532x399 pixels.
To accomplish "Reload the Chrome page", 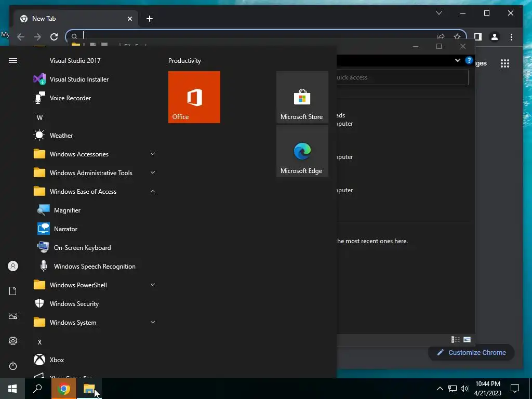I will [54, 37].
